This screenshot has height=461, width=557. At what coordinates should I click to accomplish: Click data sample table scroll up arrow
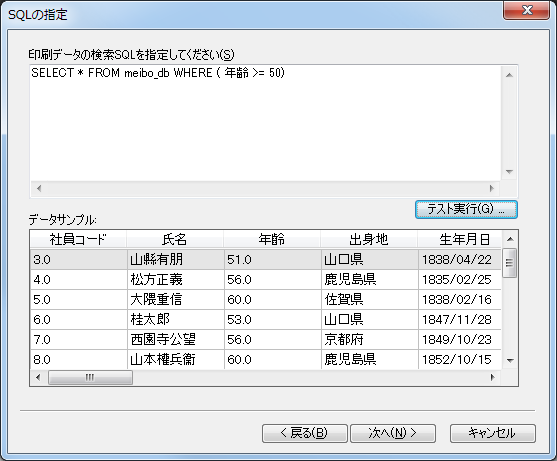click(x=510, y=239)
